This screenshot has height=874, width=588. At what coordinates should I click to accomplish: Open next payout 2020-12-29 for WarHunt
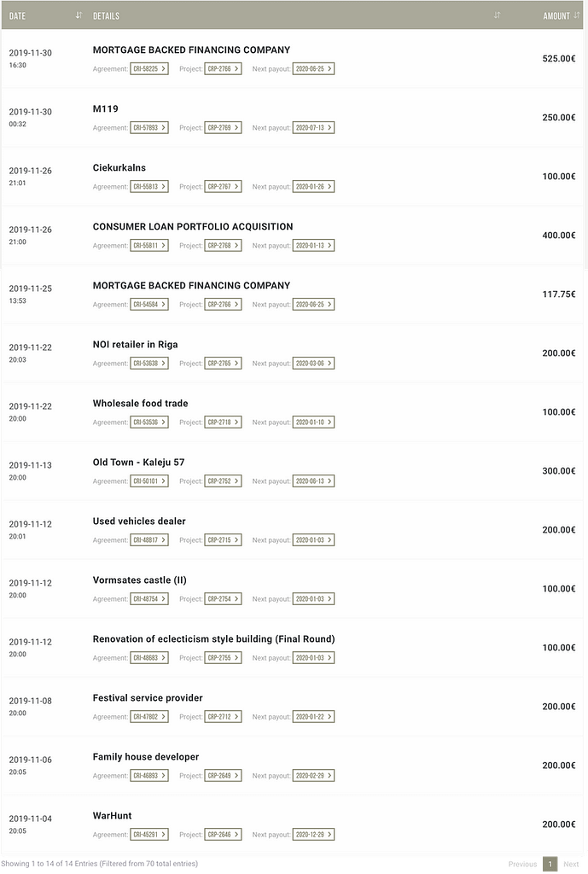pos(313,835)
